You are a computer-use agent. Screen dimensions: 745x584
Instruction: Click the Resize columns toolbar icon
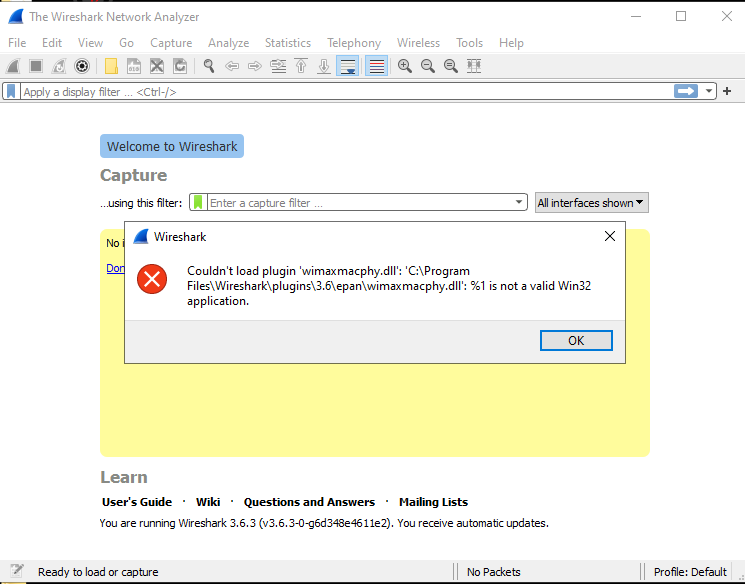474,66
